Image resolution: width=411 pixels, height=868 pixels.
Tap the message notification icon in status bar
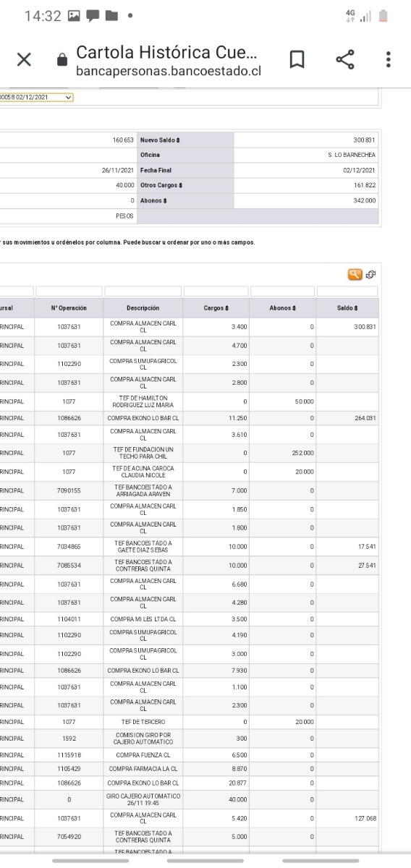click(94, 16)
